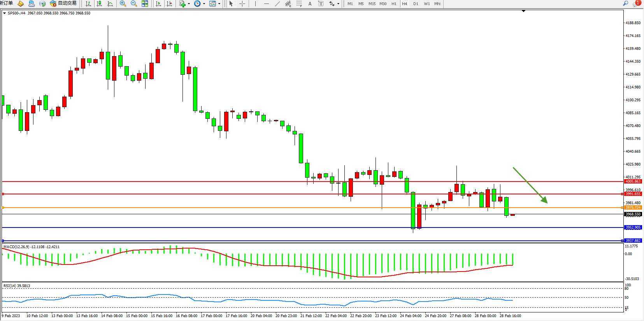Click the chart shift triangle marker atop chart
644x321 pixels.
(523, 11)
